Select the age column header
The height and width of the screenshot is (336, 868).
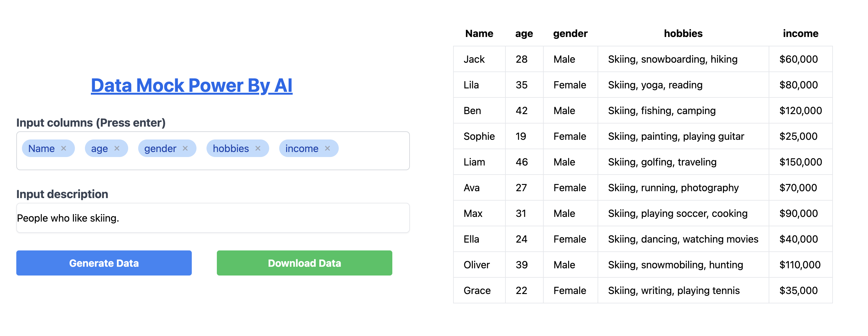(x=524, y=33)
